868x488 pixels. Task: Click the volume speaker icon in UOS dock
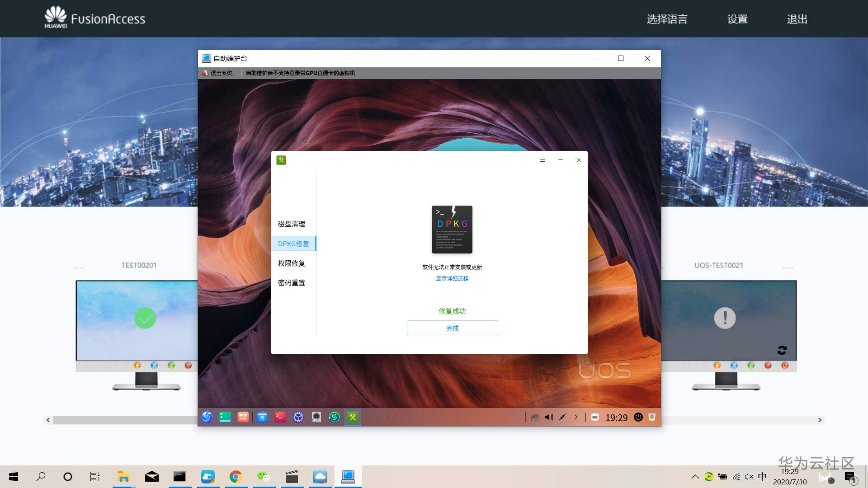point(549,417)
